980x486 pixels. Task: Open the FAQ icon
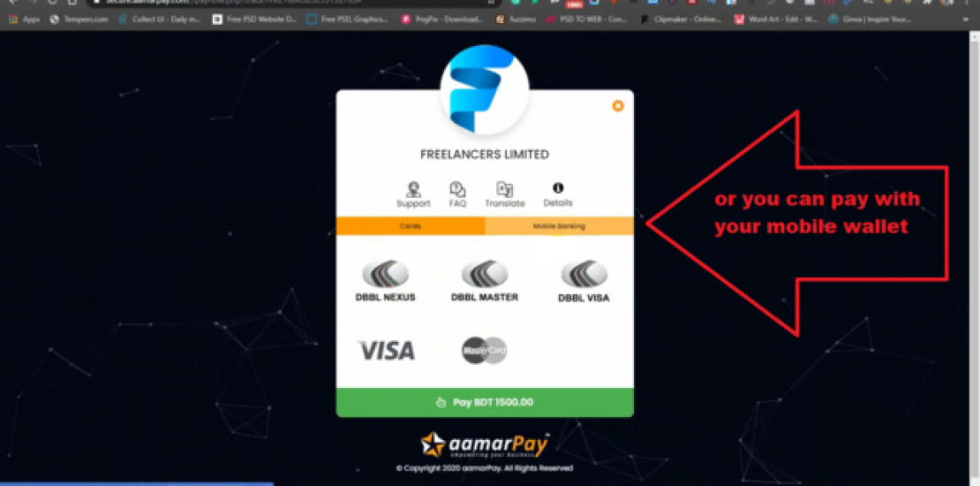point(457,194)
